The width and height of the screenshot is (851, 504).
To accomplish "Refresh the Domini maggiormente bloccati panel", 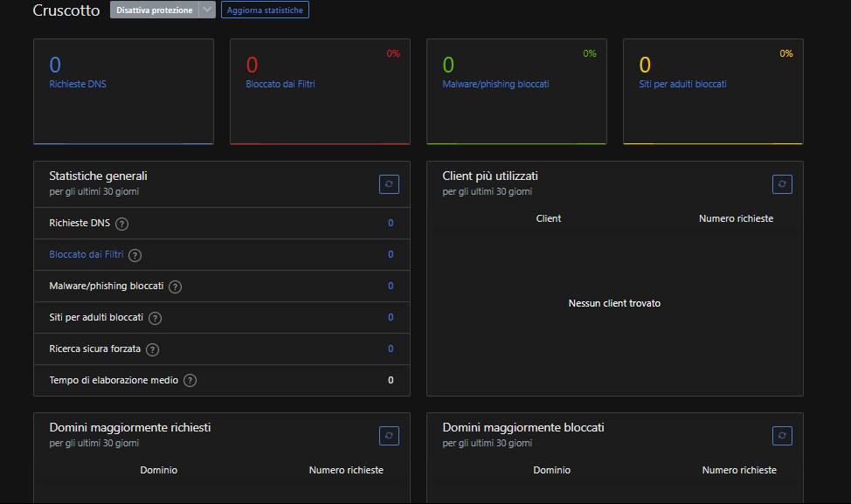I will 782,435.
